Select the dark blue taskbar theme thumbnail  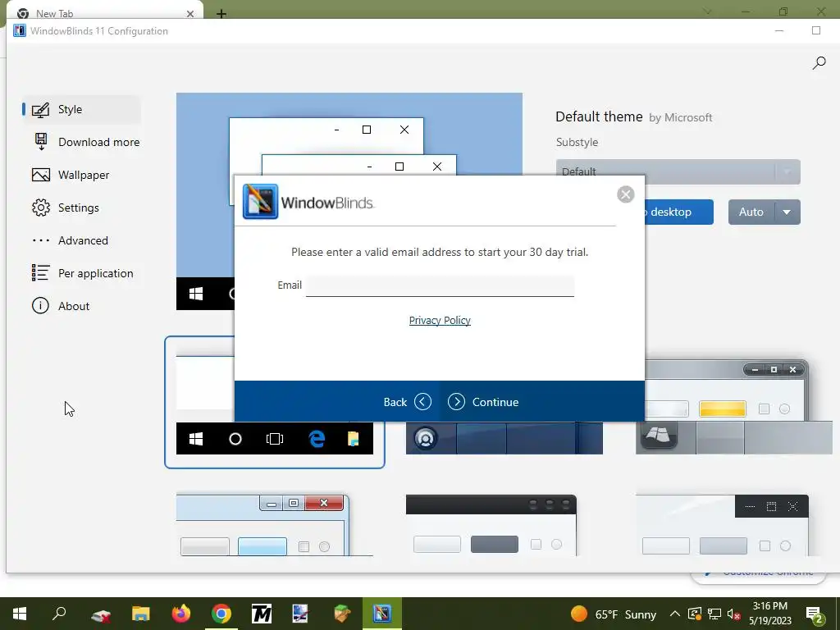pyautogui.click(x=504, y=438)
